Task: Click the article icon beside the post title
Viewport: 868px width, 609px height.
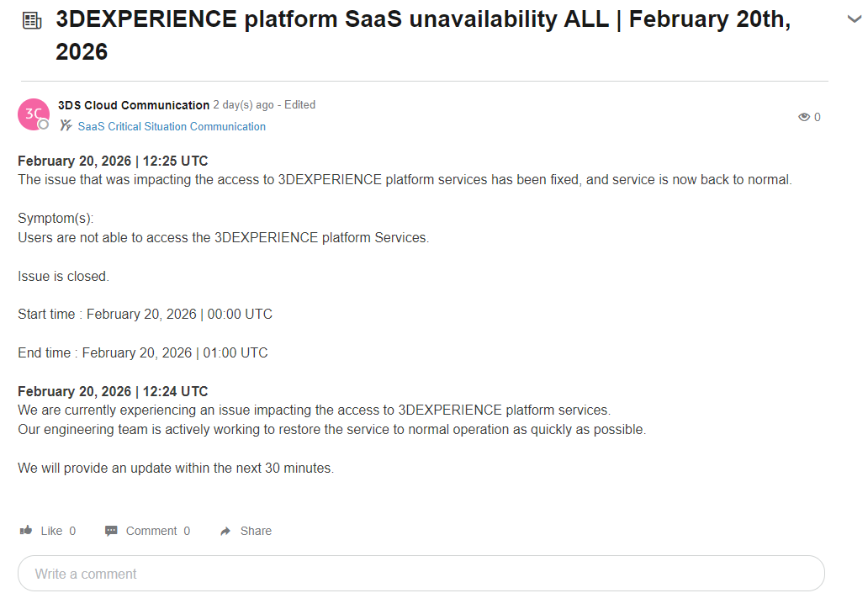Action: pos(32,19)
